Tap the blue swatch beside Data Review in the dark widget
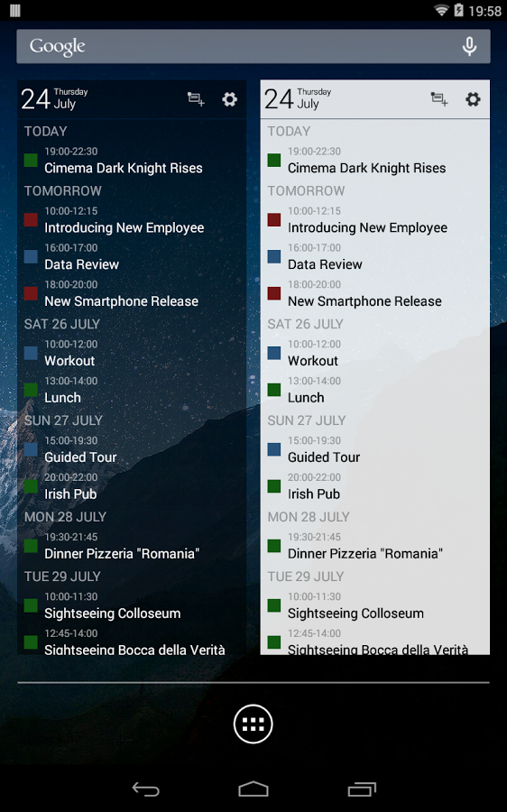507x812 pixels. click(x=31, y=256)
